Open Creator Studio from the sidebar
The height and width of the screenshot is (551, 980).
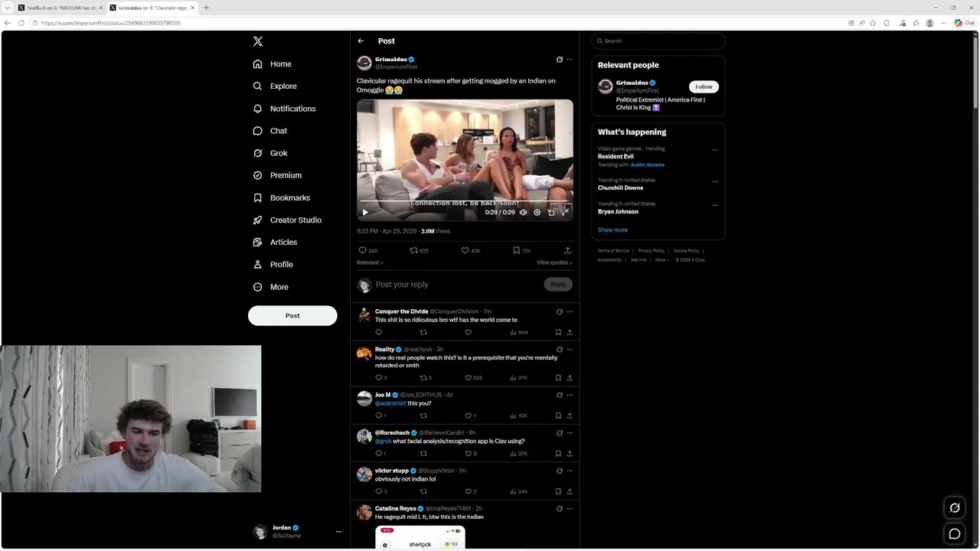pos(287,220)
